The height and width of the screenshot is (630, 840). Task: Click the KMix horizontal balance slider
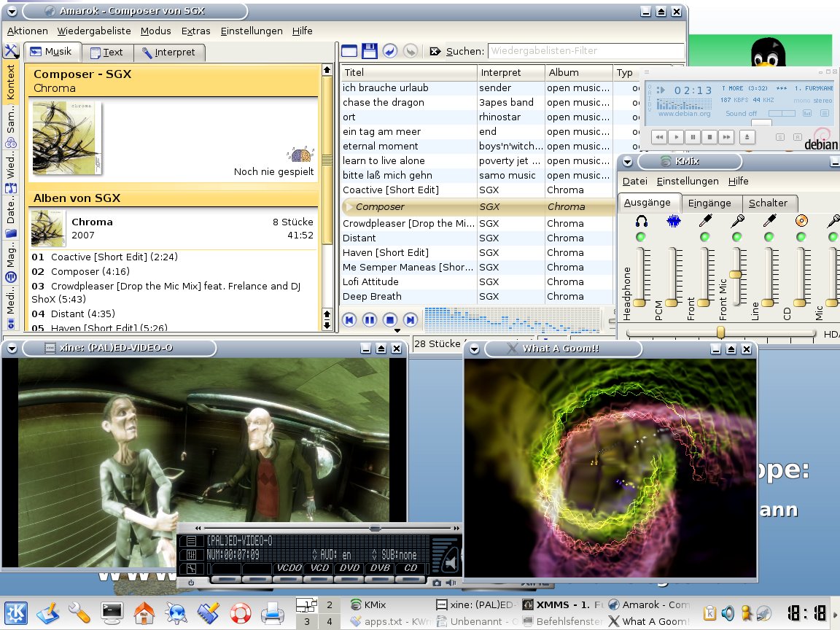pos(720,332)
